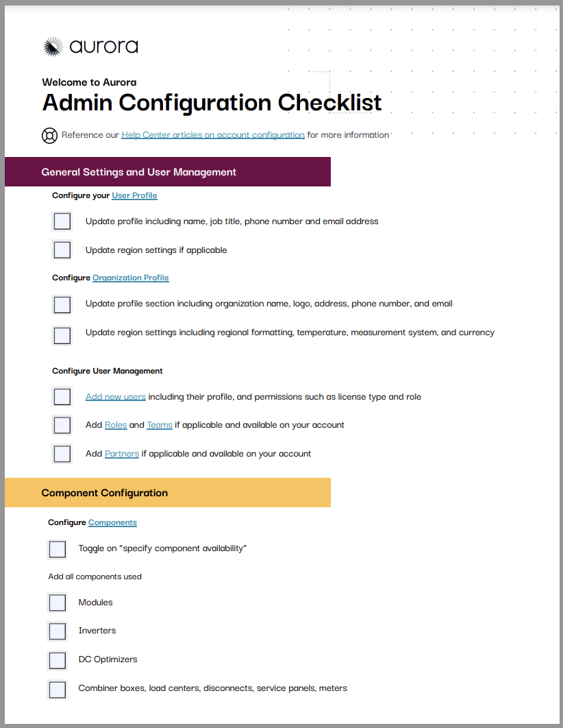Check the Add new users checkbox

(62, 397)
